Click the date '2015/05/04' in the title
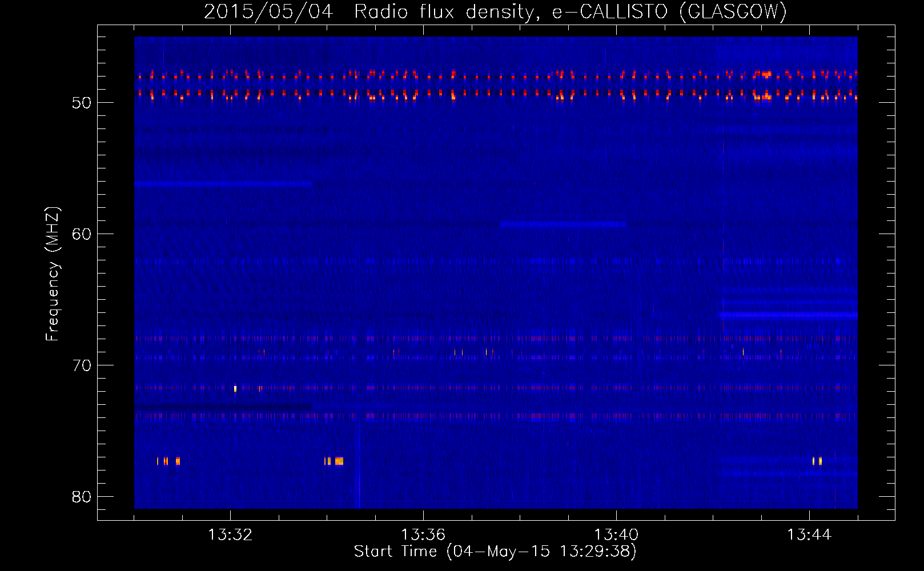The image size is (924, 571). pos(268,11)
